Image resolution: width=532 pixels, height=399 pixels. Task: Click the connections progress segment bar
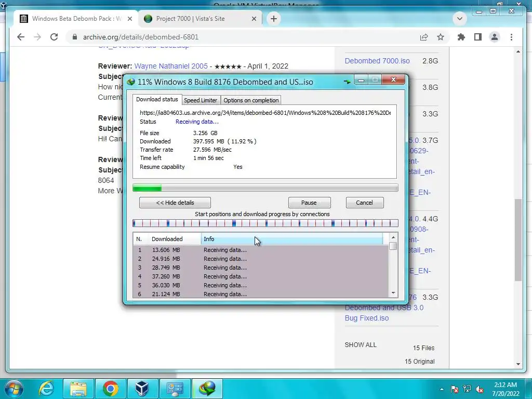pyautogui.click(x=265, y=223)
